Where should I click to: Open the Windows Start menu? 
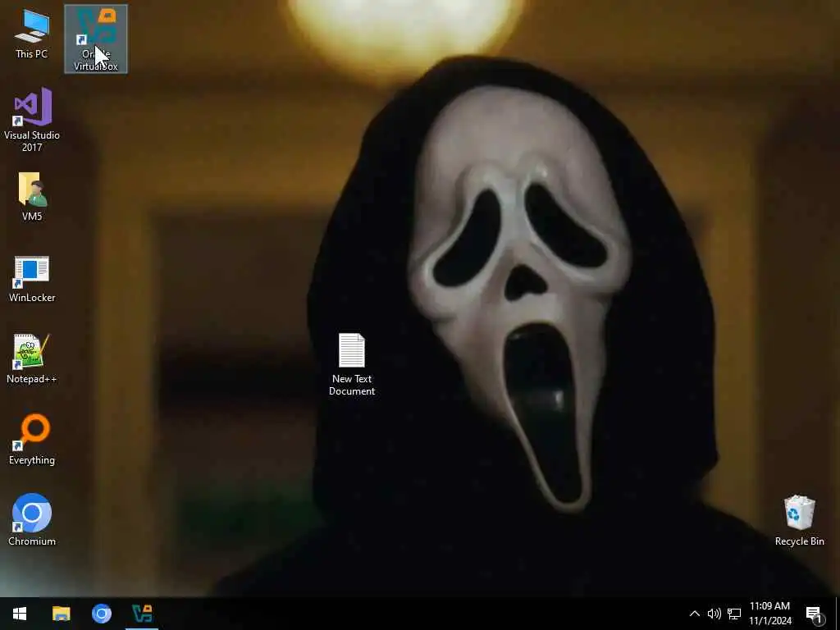(20, 614)
